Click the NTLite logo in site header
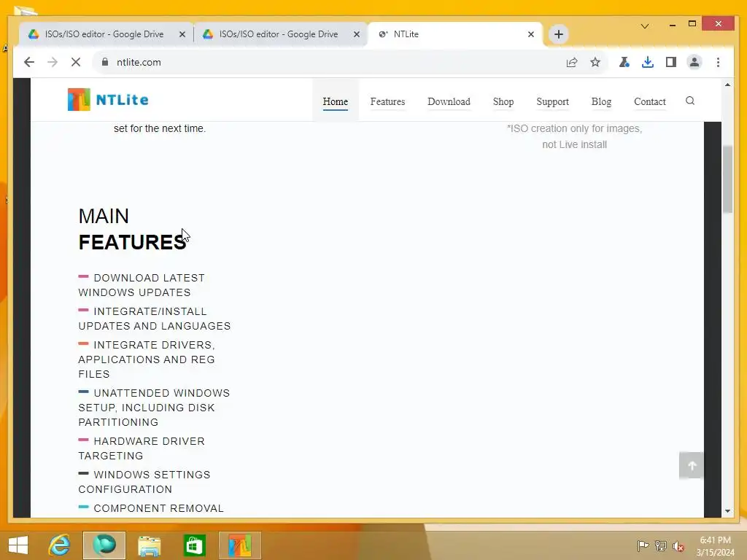Image resolution: width=747 pixels, height=560 pixels. 108,99
